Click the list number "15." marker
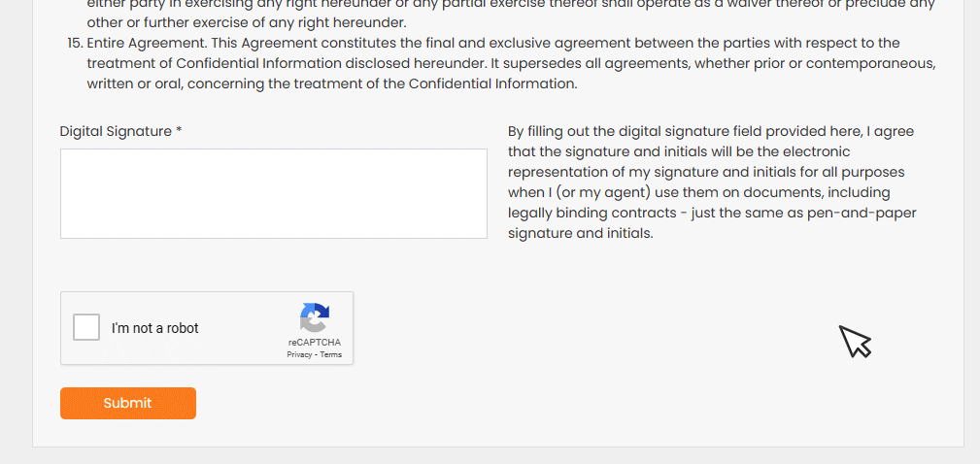 click(x=75, y=44)
